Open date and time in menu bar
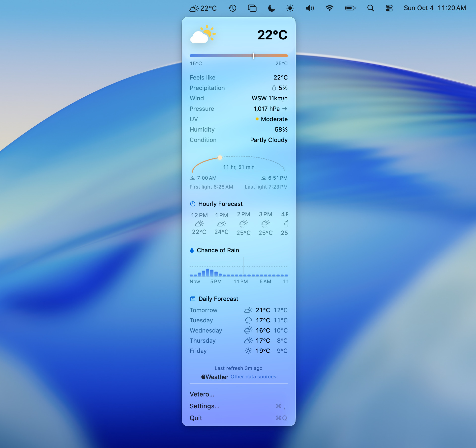This screenshot has height=448, width=476. [435, 8]
